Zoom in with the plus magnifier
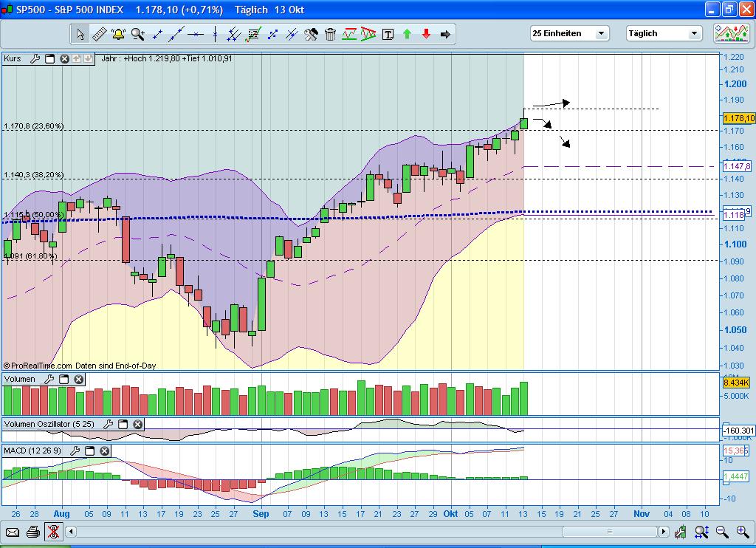The width and height of the screenshot is (756, 548). pyautogui.click(x=743, y=532)
